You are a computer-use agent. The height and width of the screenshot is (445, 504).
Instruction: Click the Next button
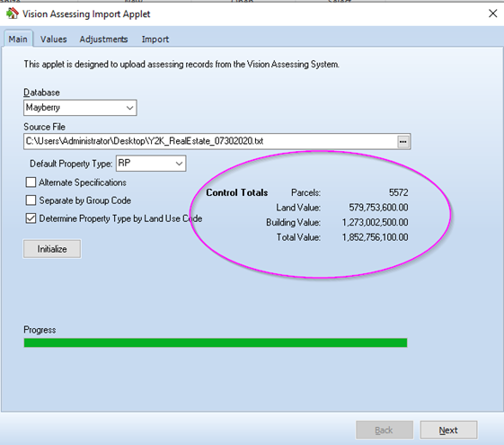click(x=448, y=430)
